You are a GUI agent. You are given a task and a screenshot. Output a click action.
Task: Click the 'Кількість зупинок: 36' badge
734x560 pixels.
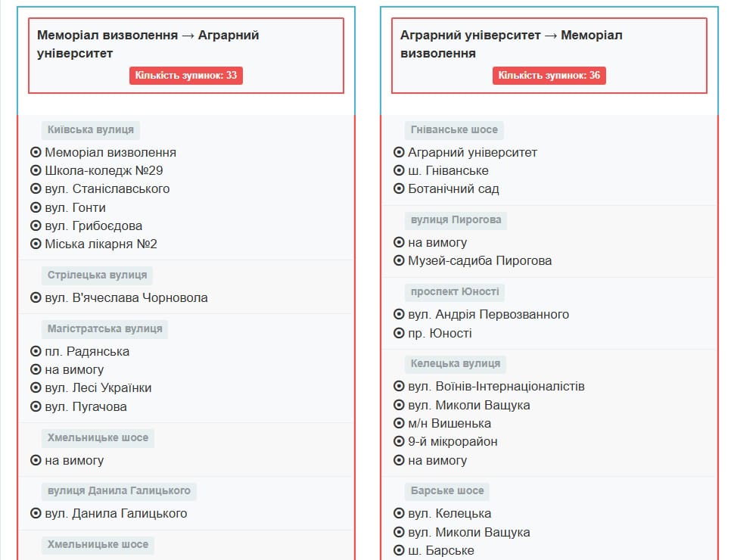pos(549,76)
